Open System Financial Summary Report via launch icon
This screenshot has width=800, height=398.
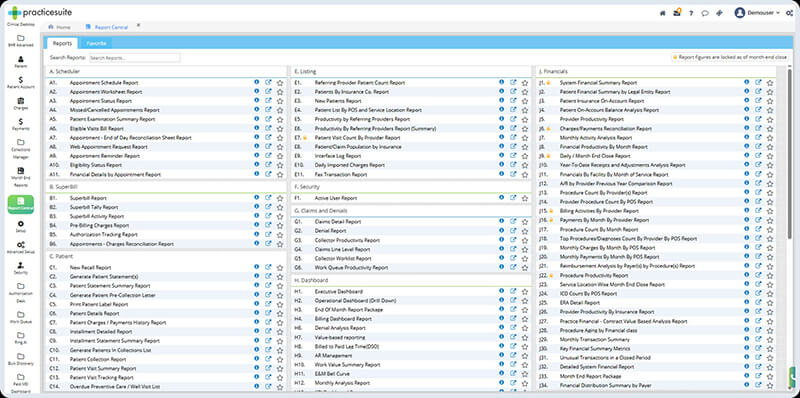tap(758, 82)
